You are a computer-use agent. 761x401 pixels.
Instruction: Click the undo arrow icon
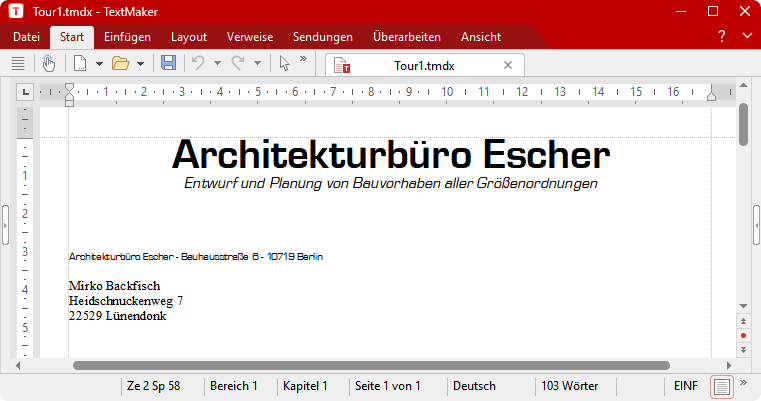pos(198,63)
